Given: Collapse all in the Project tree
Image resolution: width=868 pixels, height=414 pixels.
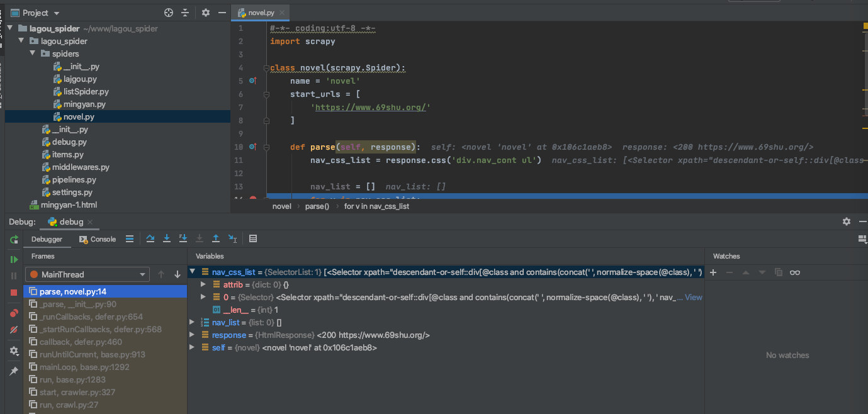Looking at the screenshot, I should pyautogui.click(x=185, y=13).
